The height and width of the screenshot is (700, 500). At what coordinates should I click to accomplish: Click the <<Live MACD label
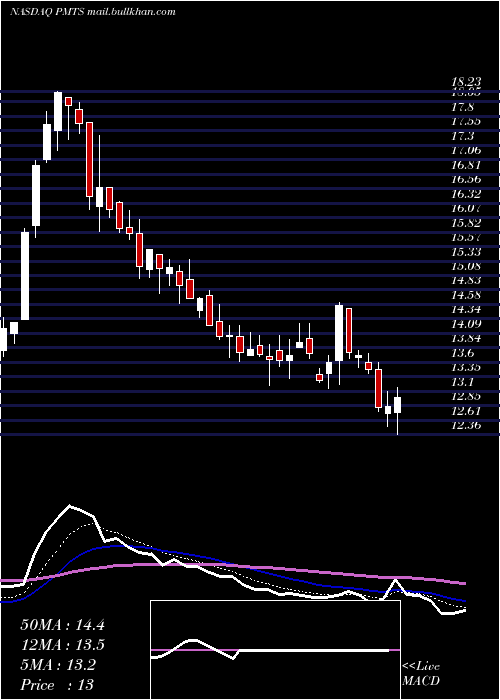tap(421, 674)
